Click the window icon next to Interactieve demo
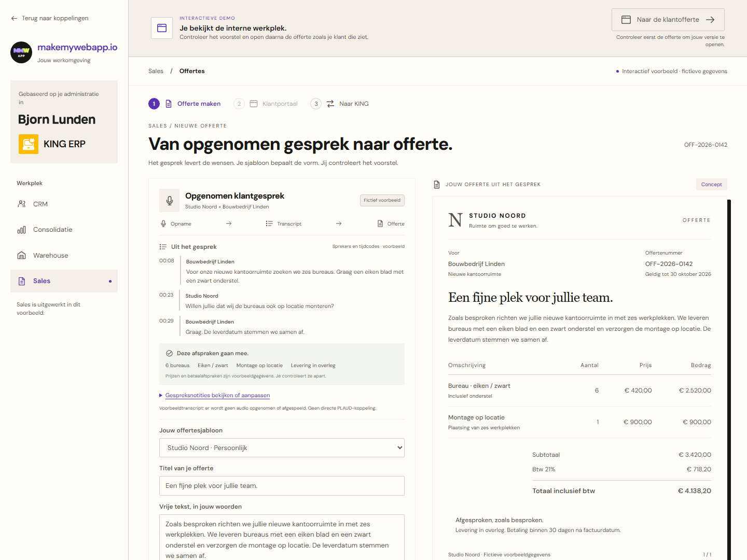This screenshot has width=747, height=560. tap(162, 28)
